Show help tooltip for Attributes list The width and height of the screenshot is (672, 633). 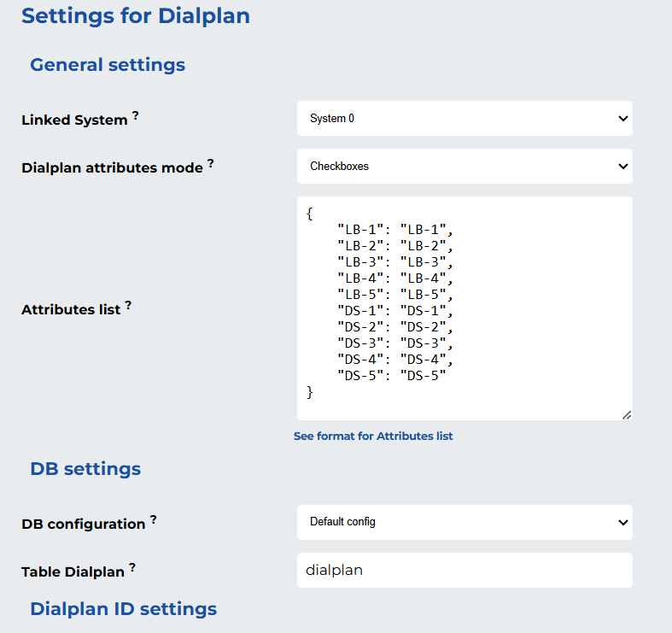[x=128, y=305]
